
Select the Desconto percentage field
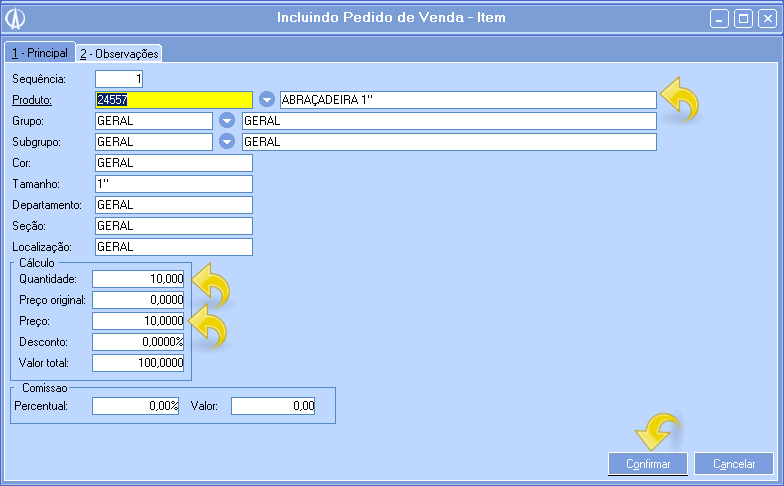pos(139,342)
